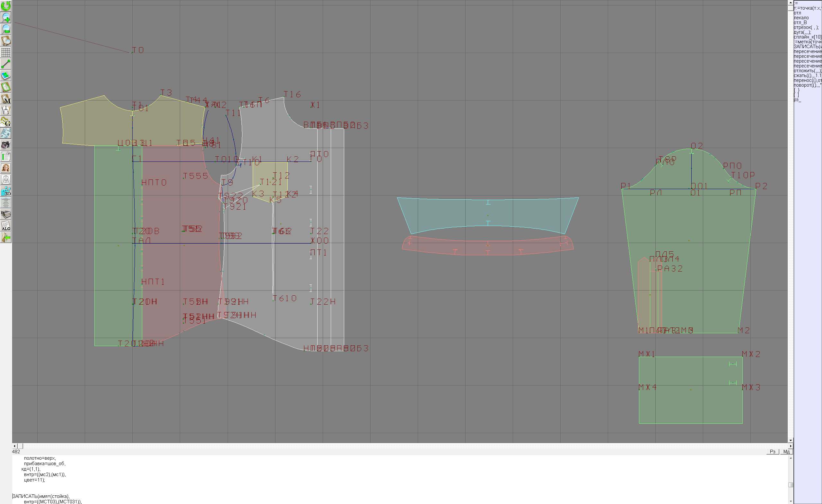Select the zoom in magnifier tool
The width and height of the screenshot is (822, 504).
click(6, 18)
